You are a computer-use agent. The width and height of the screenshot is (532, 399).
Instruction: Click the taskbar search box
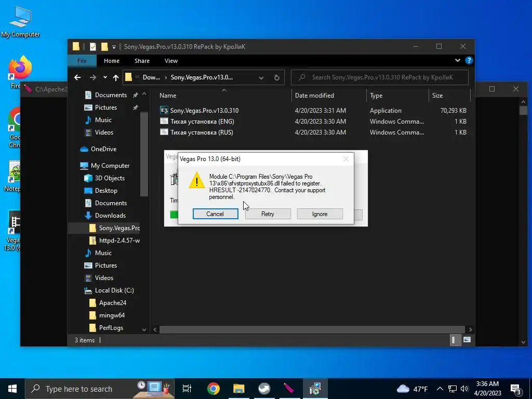100,389
